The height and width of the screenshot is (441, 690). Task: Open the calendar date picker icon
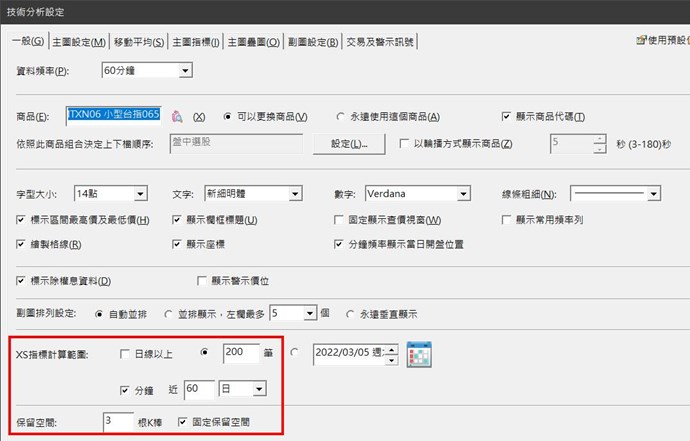click(x=418, y=354)
